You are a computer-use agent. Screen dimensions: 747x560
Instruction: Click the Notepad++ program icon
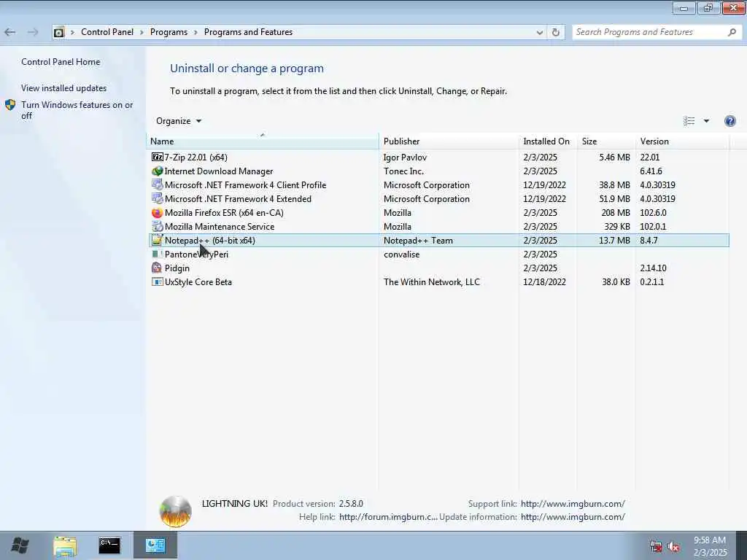158,241
